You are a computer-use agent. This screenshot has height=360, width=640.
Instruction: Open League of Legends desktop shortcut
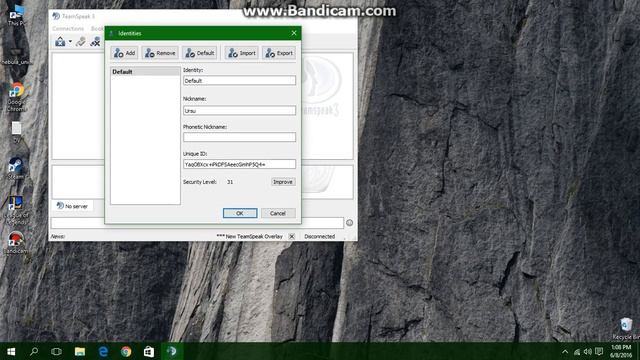pos(16,210)
